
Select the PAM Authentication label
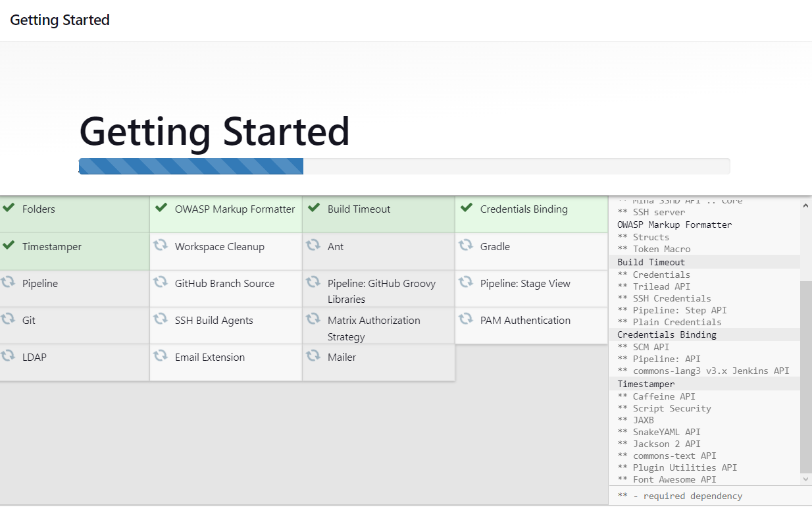(x=525, y=321)
